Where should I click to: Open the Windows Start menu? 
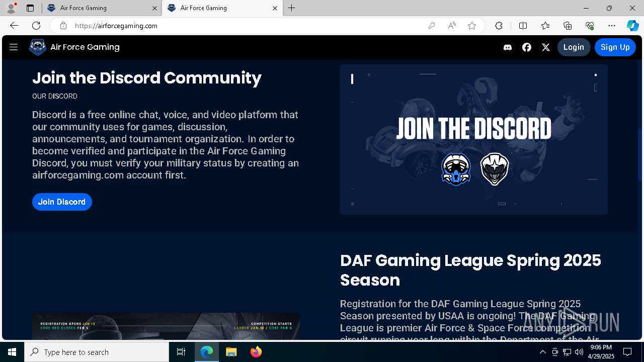(12, 352)
